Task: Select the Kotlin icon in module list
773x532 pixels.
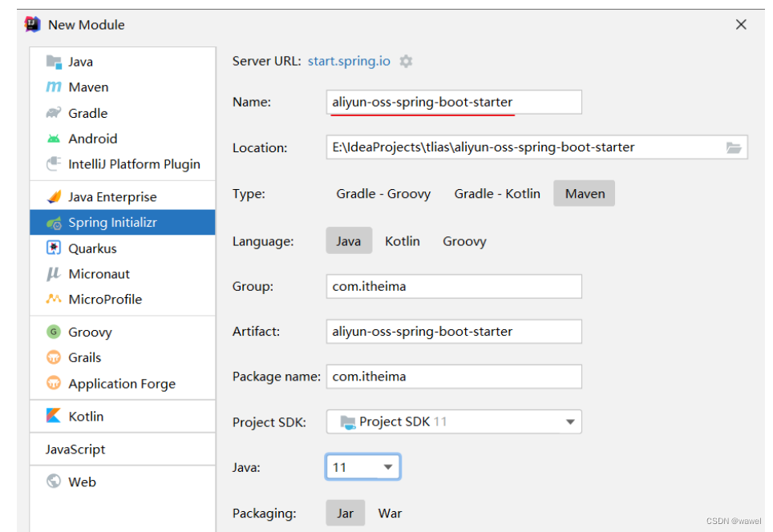Action: coord(54,417)
